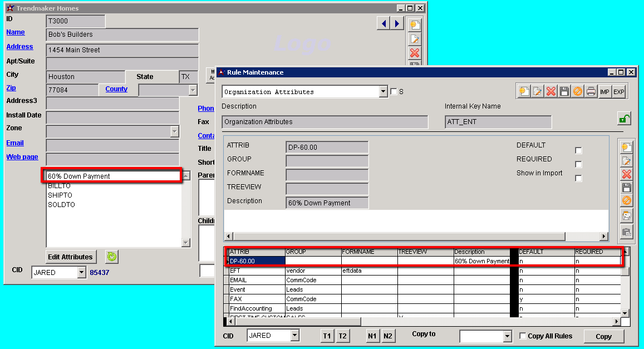Go to next record with right arrow
Image resolution: width=644 pixels, height=349 pixels.
pyautogui.click(x=397, y=23)
